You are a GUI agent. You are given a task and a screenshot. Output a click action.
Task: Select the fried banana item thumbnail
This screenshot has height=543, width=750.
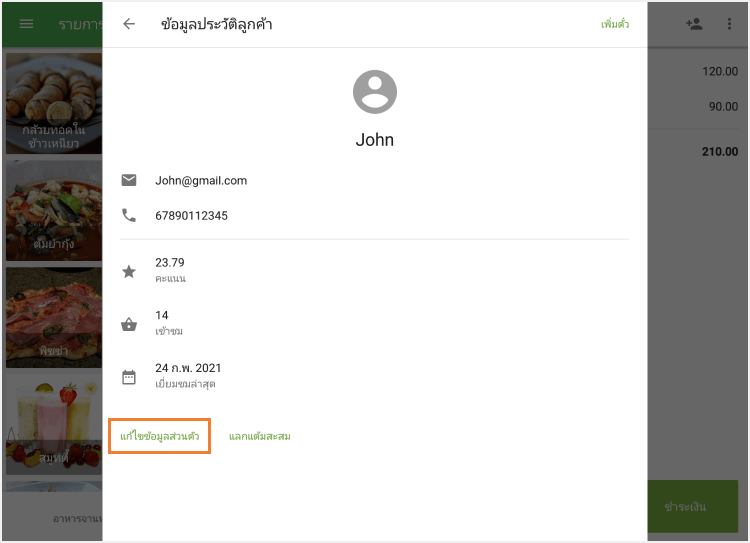(54, 104)
